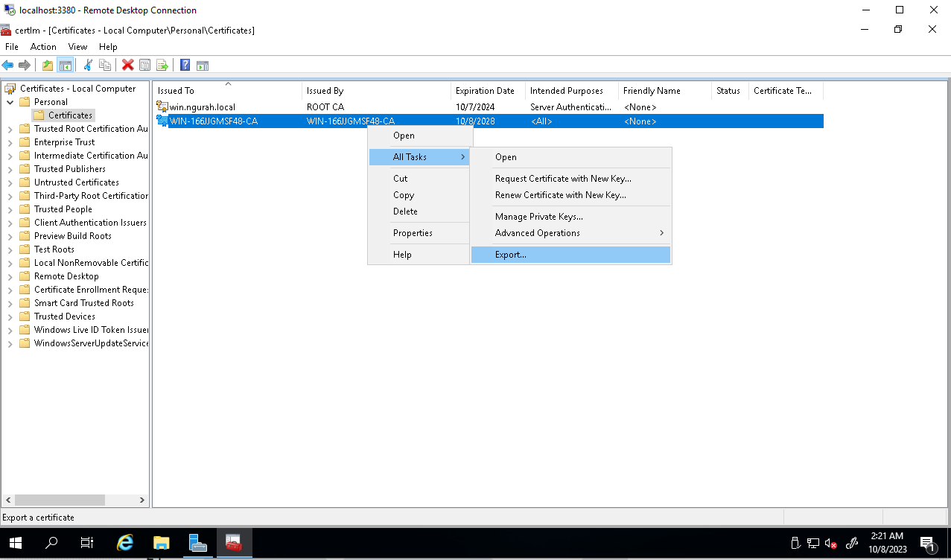The image size is (951, 560).
Task: Click the Up one level folder icon
Action: [48, 66]
